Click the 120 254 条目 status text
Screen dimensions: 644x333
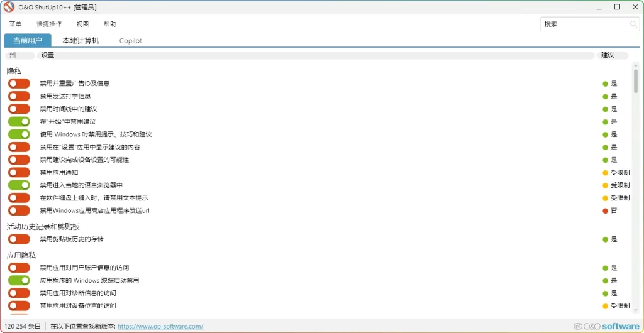[23, 327]
